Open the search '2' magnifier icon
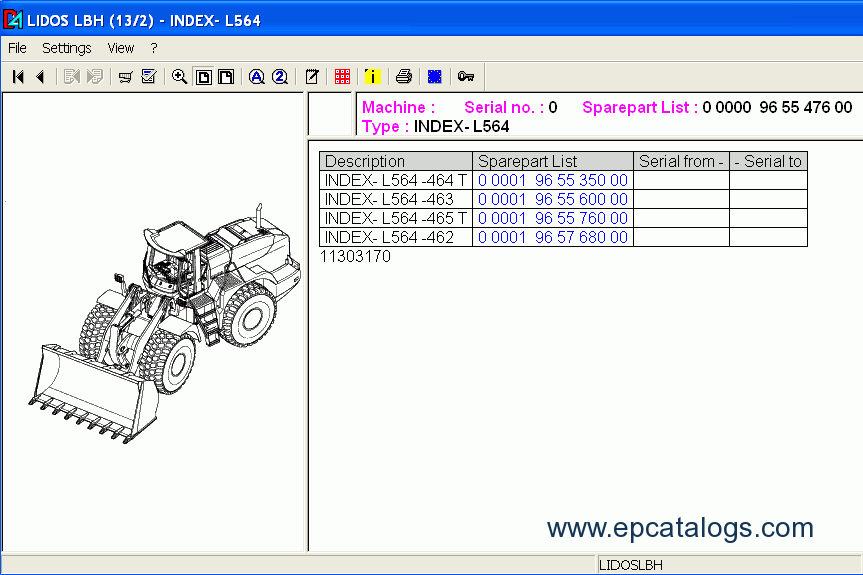 [280, 76]
